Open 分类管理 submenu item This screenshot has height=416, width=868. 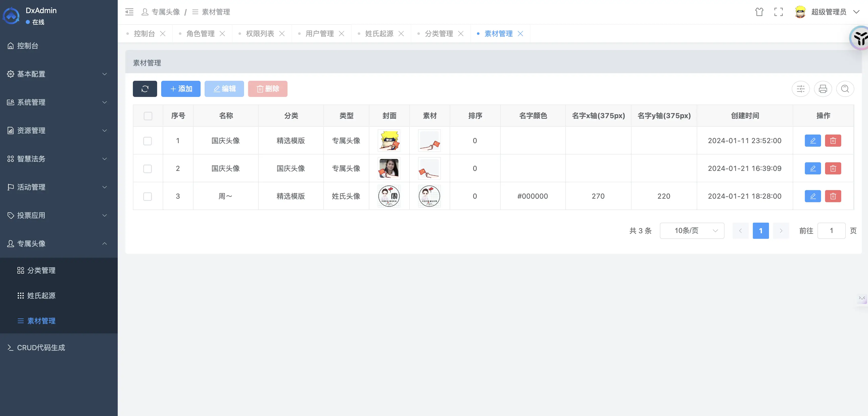point(59,271)
